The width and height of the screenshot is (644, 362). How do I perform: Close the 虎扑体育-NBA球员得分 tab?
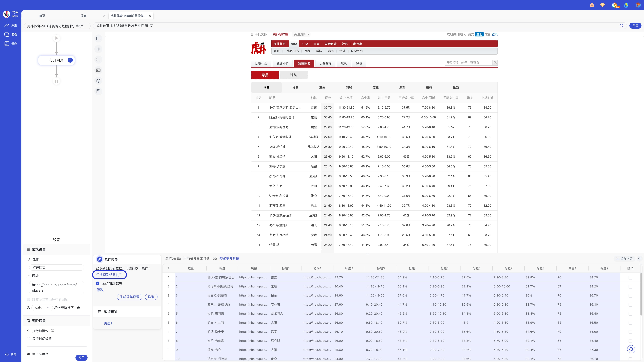point(150,16)
